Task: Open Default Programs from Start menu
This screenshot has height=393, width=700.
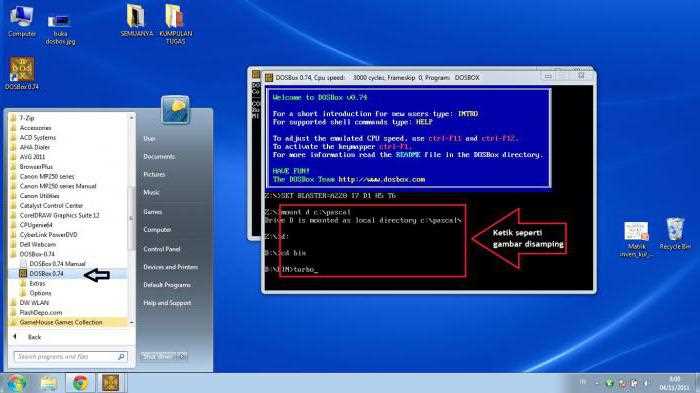Action: coord(167,285)
